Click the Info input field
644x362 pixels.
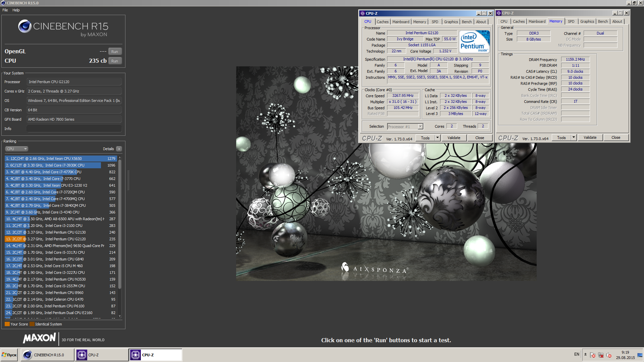[74, 129]
